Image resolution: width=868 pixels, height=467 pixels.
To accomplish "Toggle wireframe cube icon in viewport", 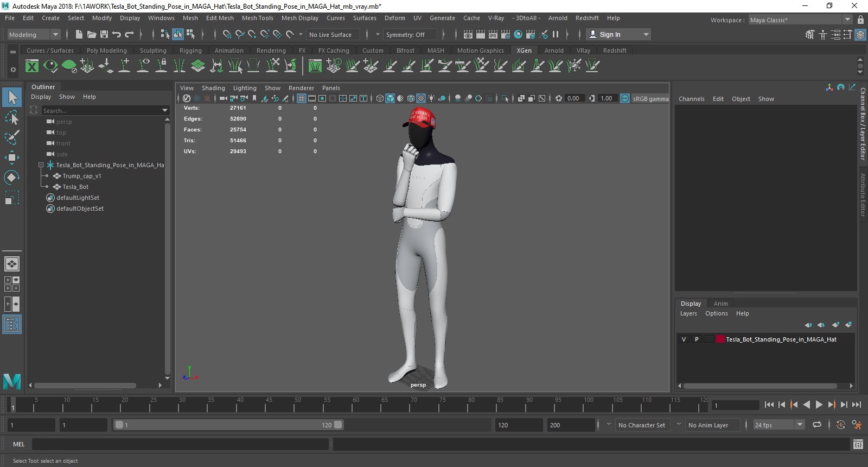I will (x=380, y=98).
